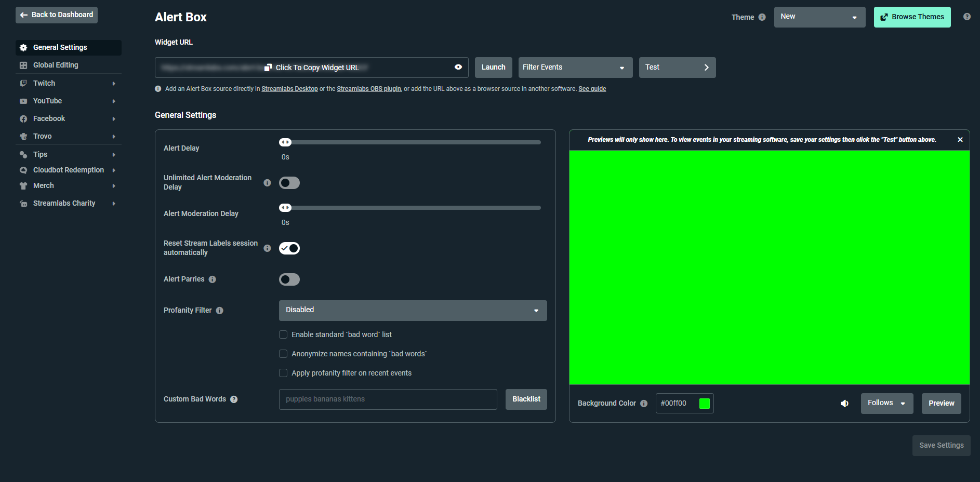Disable Reset Stream Labels session automatically toggle

tap(289, 248)
